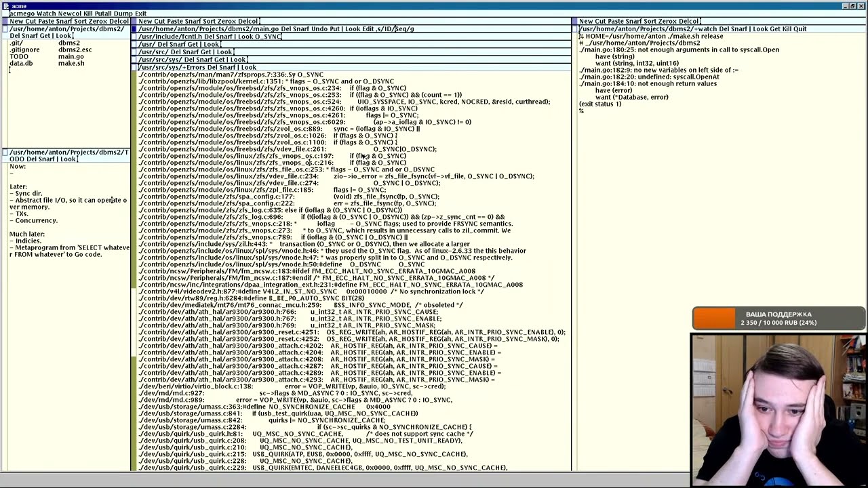Click Look in the /usr/src/sys/+Errors tag

248,67
